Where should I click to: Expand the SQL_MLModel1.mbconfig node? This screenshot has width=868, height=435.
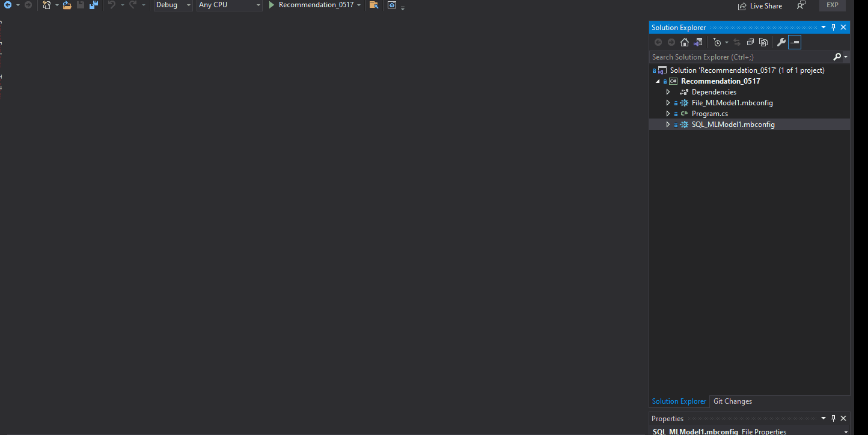[x=668, y=125]
